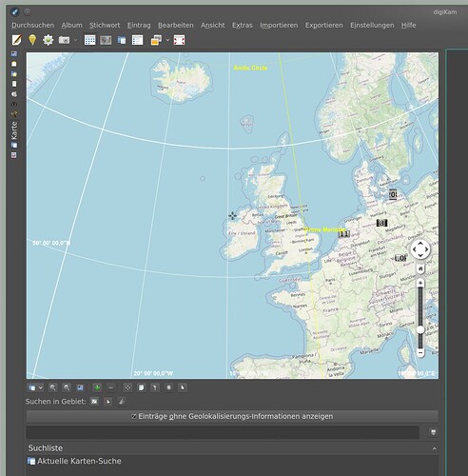Expand the slideshow options dropdown arrow

click(x=167, y=40)
